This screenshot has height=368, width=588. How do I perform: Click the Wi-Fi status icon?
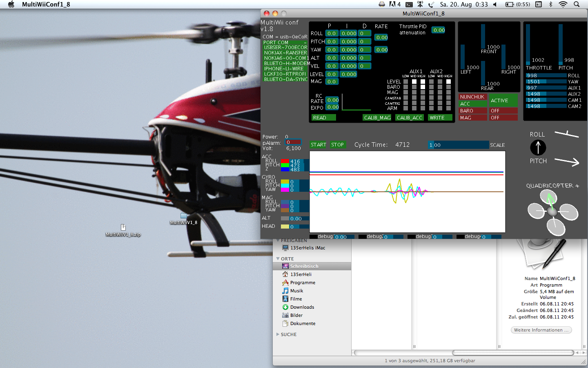pos(563,4)
